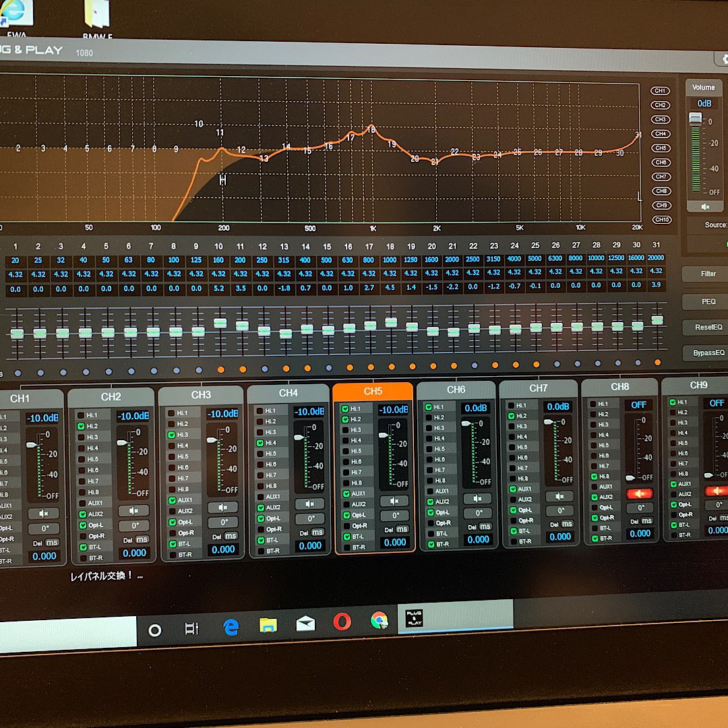Toggle the orange band 10 bypass dot
The image size is (728, 728).
(221, 369)
